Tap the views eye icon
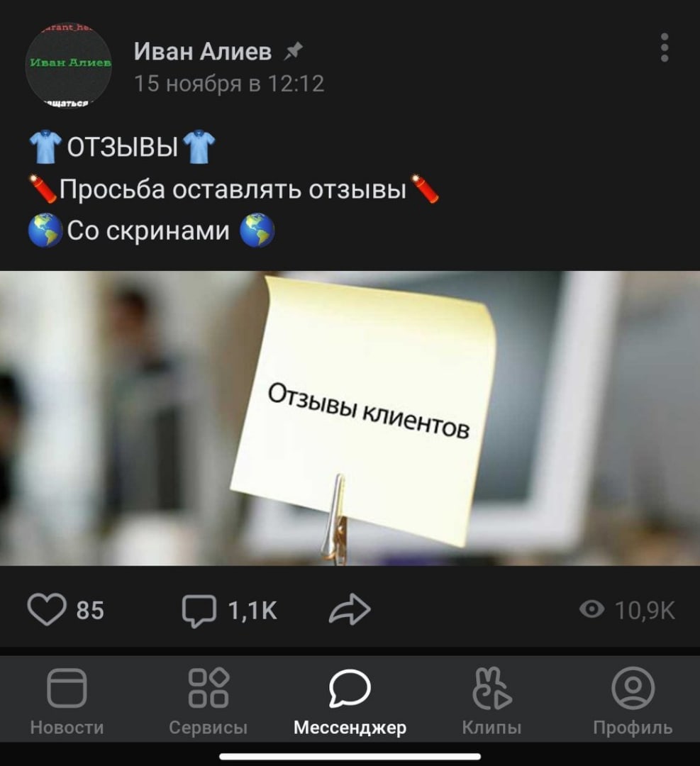 [591, 609]
